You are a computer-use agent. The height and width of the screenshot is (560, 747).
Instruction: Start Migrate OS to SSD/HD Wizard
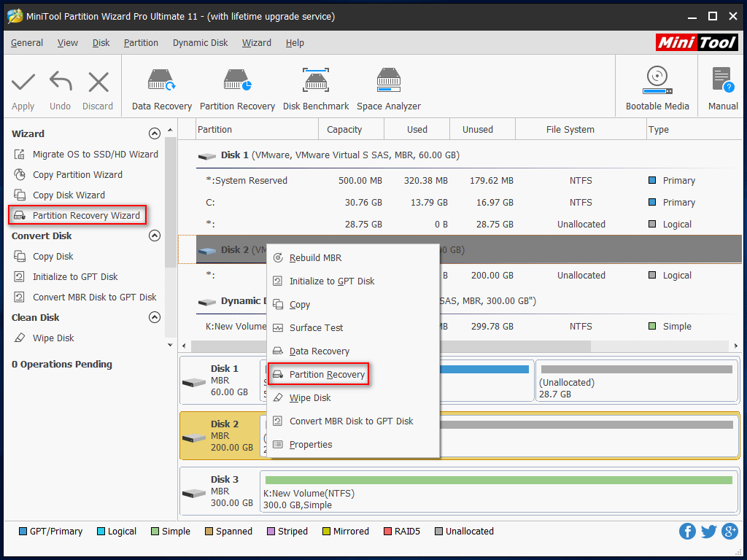[86, 155]
